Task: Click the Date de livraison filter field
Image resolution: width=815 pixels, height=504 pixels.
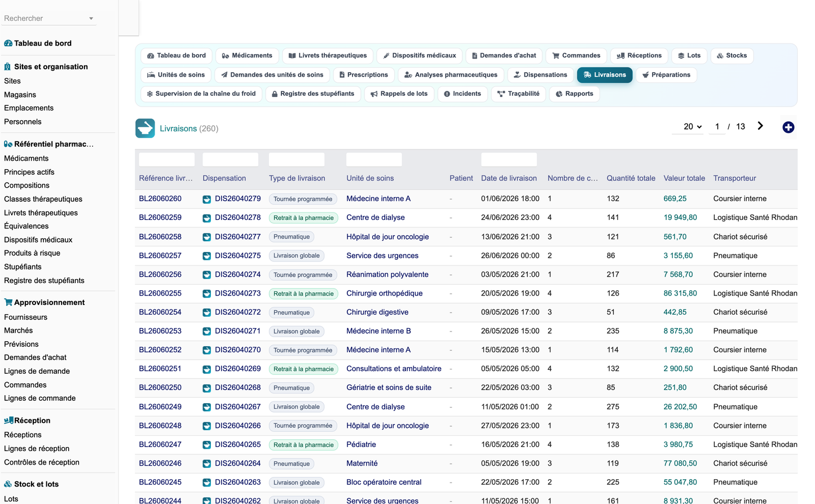Action: click(509, 160)
